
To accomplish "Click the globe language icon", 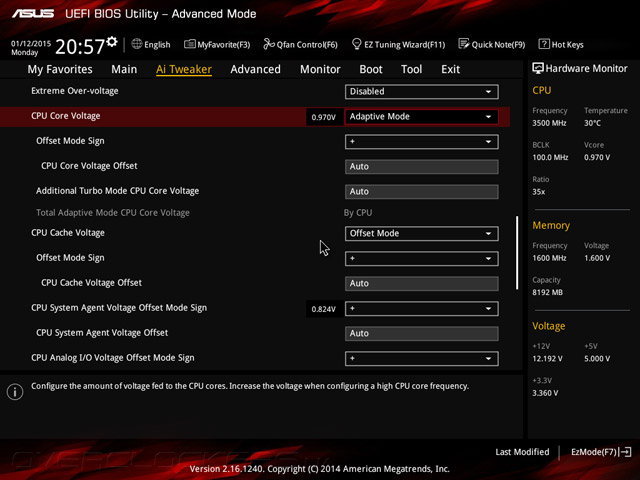I will point(137,44).
